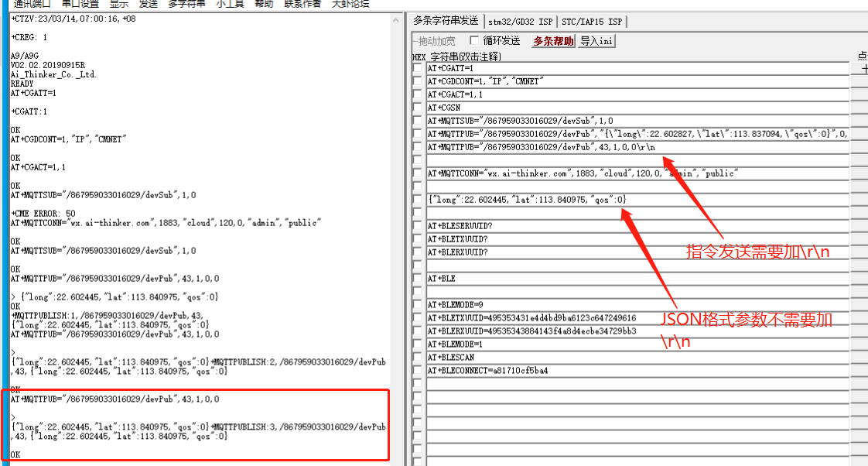868x466 pixels.
Task: Focus the AT+BLETXUUID=495353431e4d... input field
Action: click(637, 318)
